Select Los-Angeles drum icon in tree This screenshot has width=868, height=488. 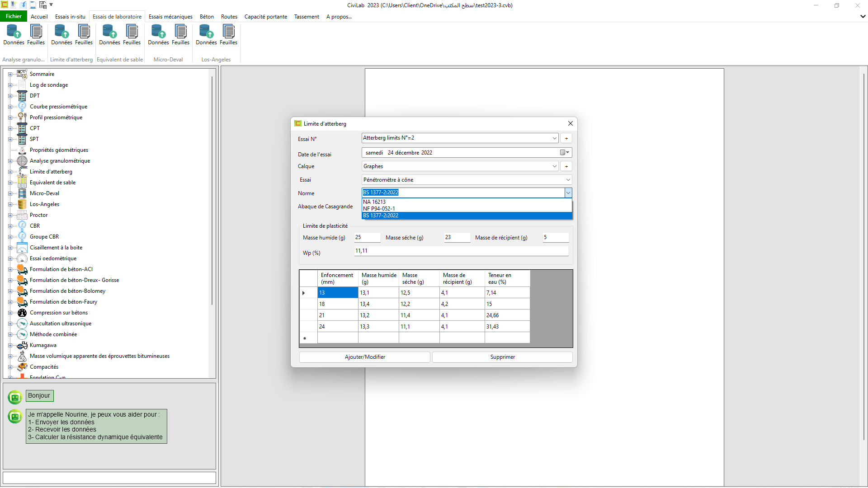(x=22, y=204)
